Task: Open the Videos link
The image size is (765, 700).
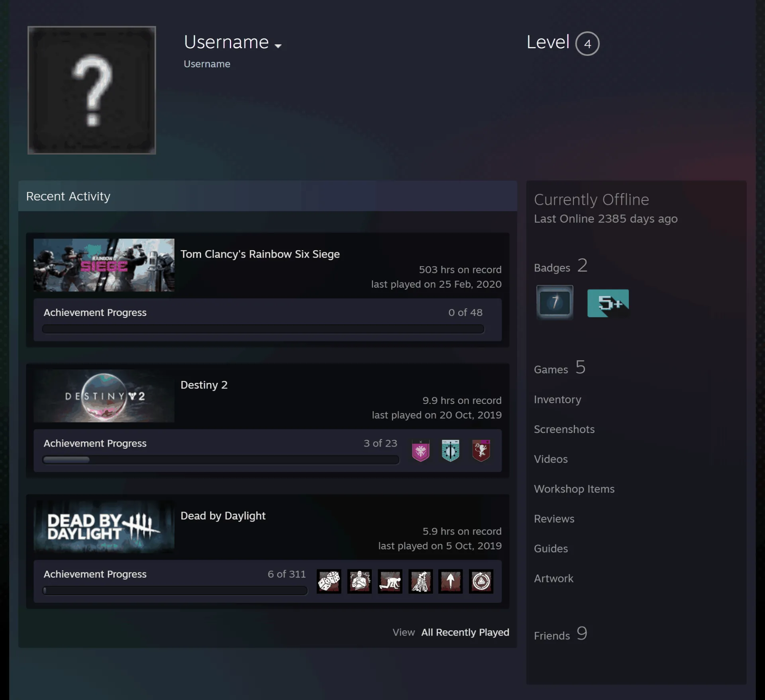Action: (551, 459)
